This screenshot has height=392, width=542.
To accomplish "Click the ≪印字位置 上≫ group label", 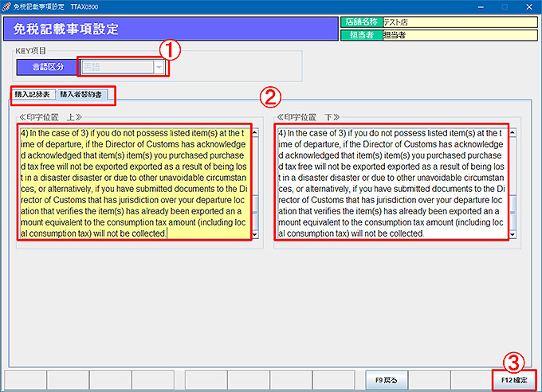I will [x=50, y=117].
